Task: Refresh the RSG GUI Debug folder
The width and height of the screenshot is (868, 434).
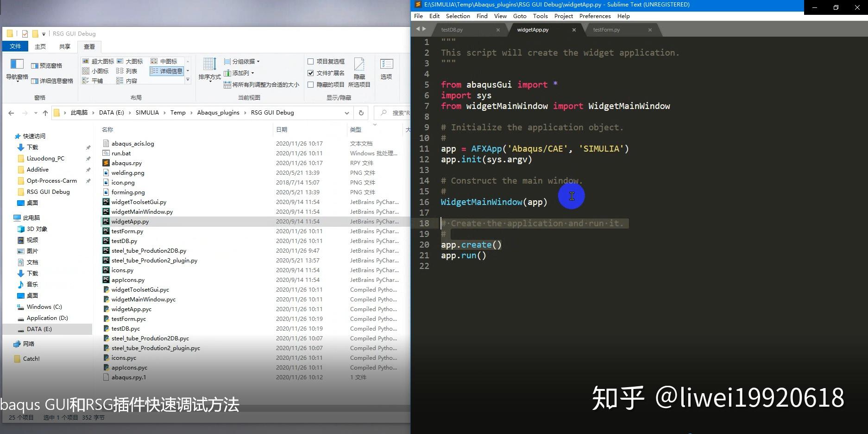Action: [361, 112]
